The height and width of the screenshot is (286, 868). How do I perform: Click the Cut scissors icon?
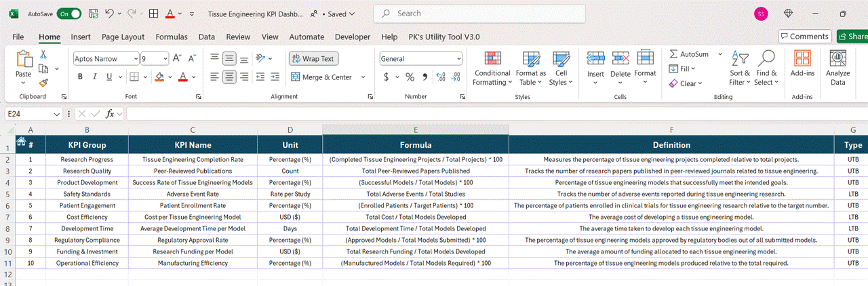[x=43, y=54]
